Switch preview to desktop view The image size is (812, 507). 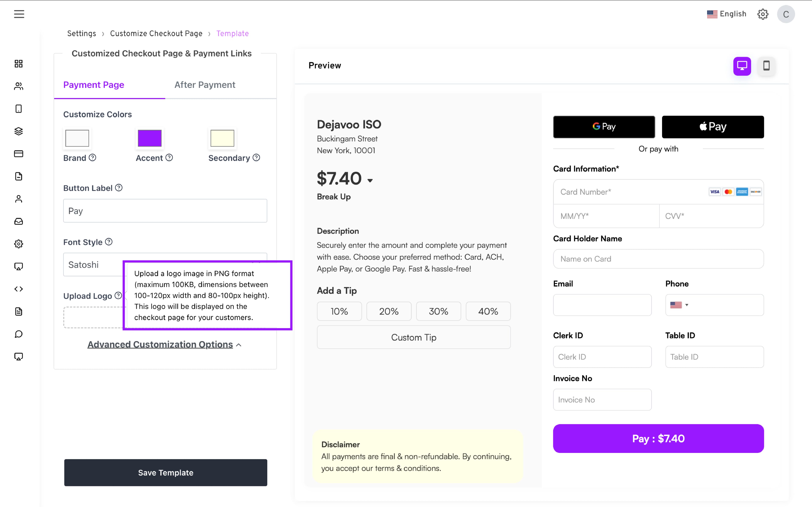(742, 66)
